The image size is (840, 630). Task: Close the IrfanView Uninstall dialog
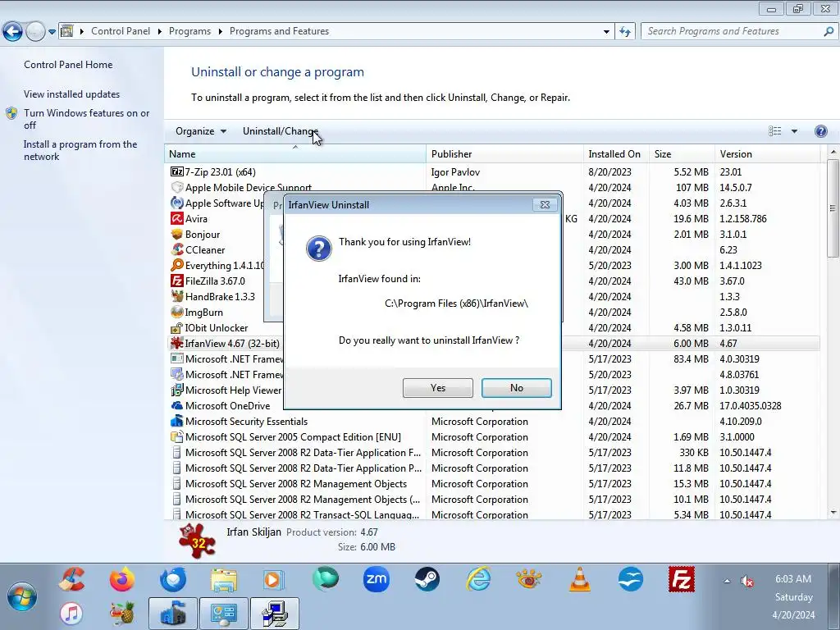[x=545, y=204]
